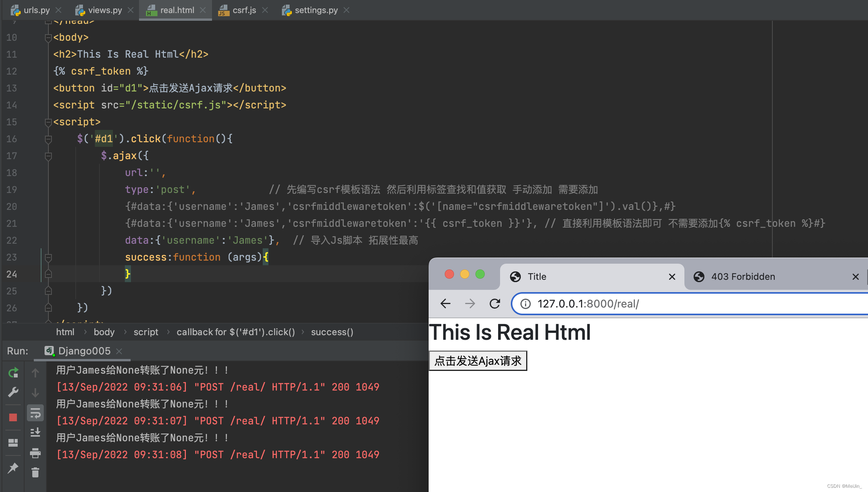View site information icon in address bar
Viewport: 868px width, 492px height.
point(525,304)
